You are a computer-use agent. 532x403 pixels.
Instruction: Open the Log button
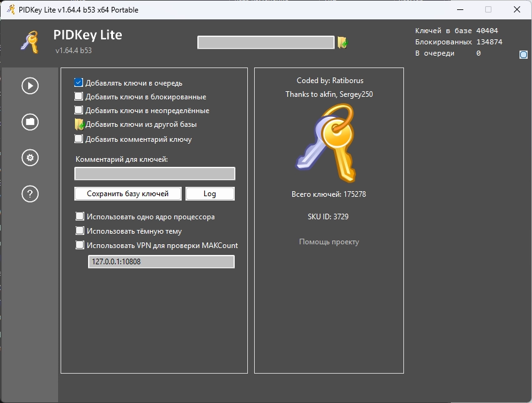point(210,194)
